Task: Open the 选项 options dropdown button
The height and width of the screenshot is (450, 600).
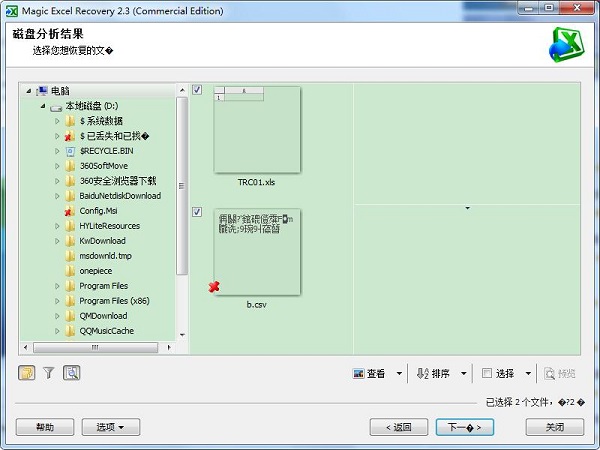Action: (x=111, y=427)
